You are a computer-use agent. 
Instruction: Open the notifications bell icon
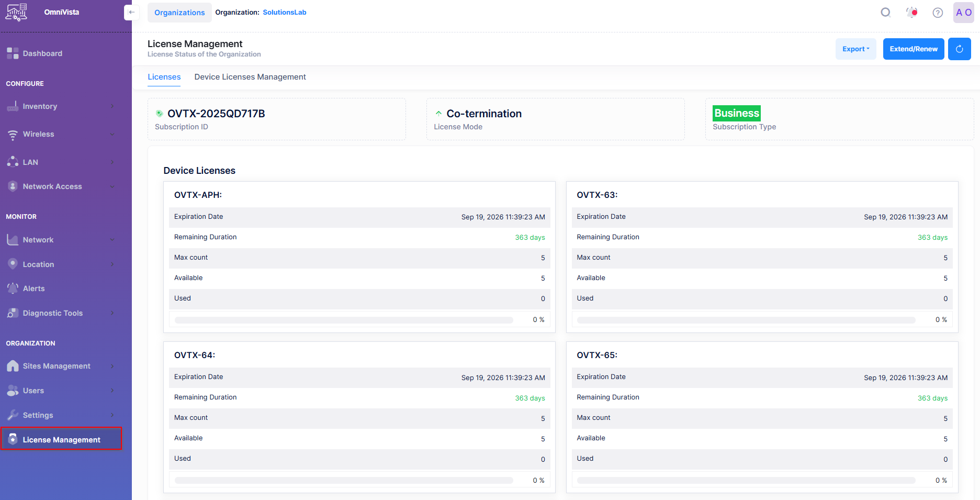[x=912, y=13]
